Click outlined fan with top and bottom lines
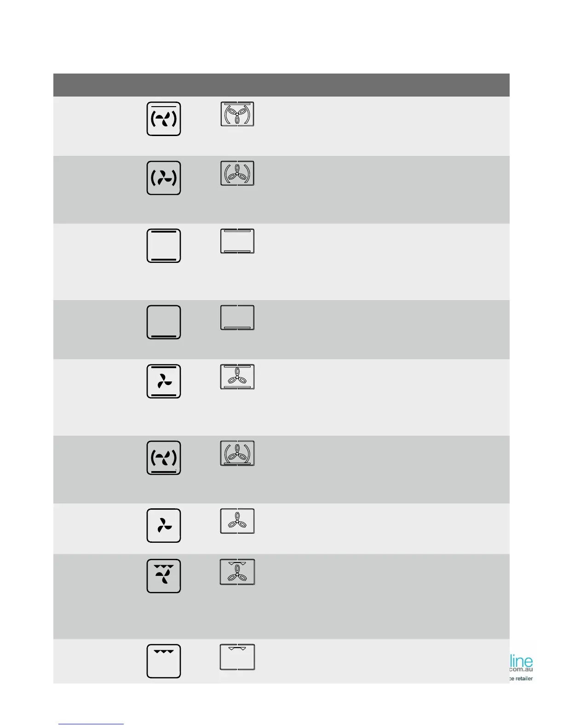The height and width of the screenshot is (728, 563). (237, 377)
